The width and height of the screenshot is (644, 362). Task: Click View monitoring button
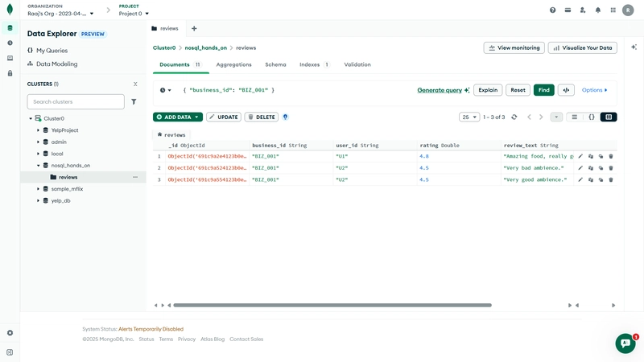(514, 47)
